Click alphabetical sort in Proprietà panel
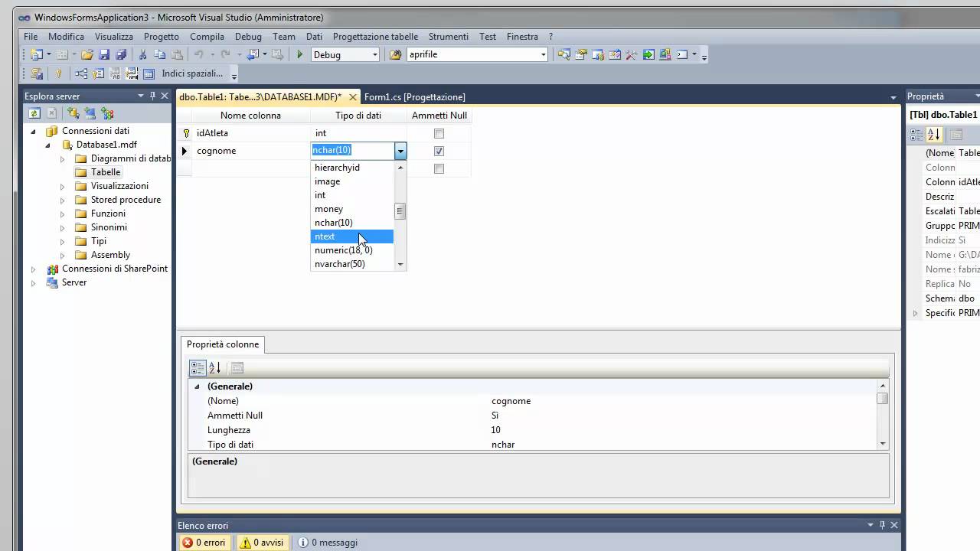980x551 pixels. point(933,135)
